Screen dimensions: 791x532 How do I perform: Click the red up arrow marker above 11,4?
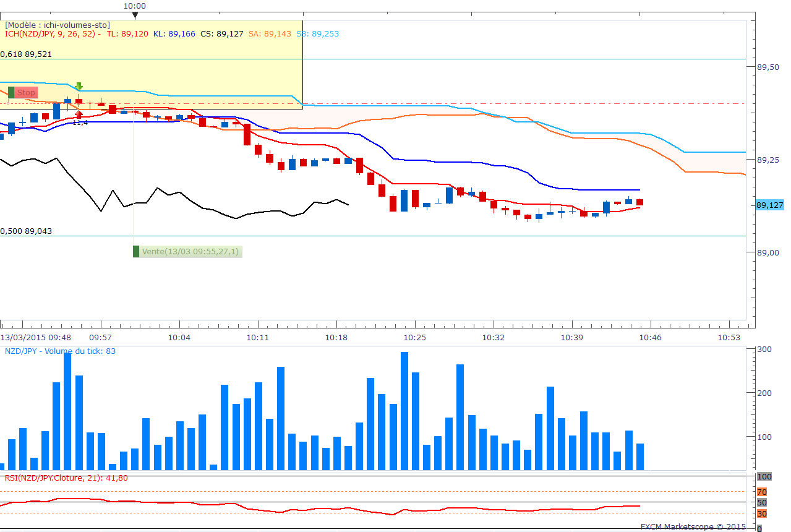coord(79,114)
